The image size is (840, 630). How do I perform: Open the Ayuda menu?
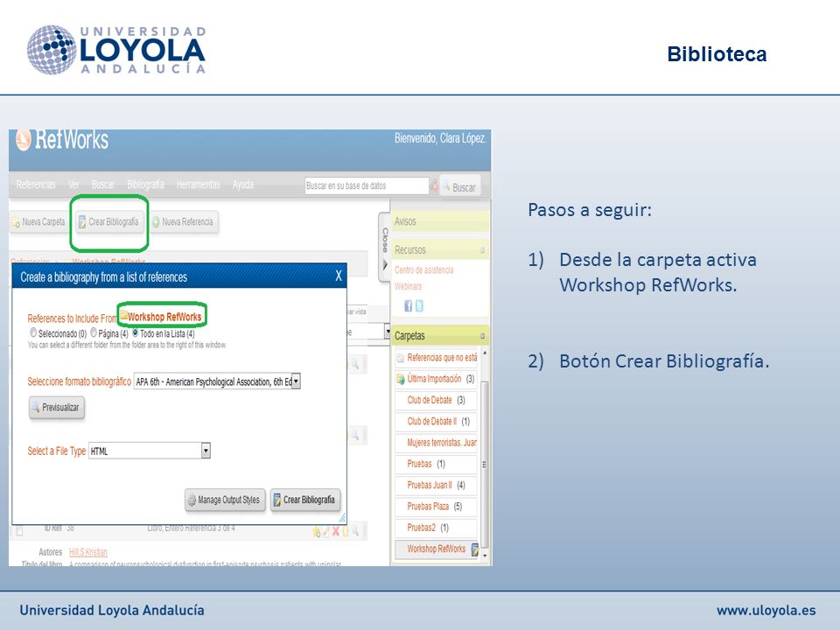(243, 185)
